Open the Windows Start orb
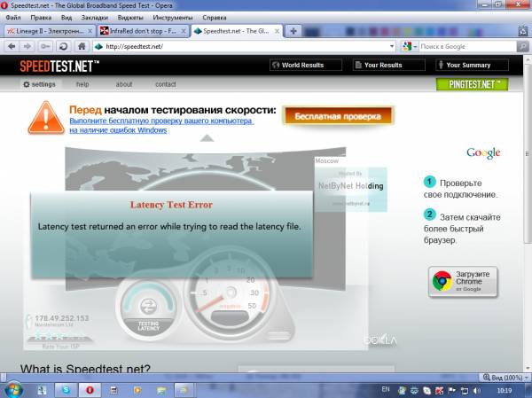 coord(13,390)
